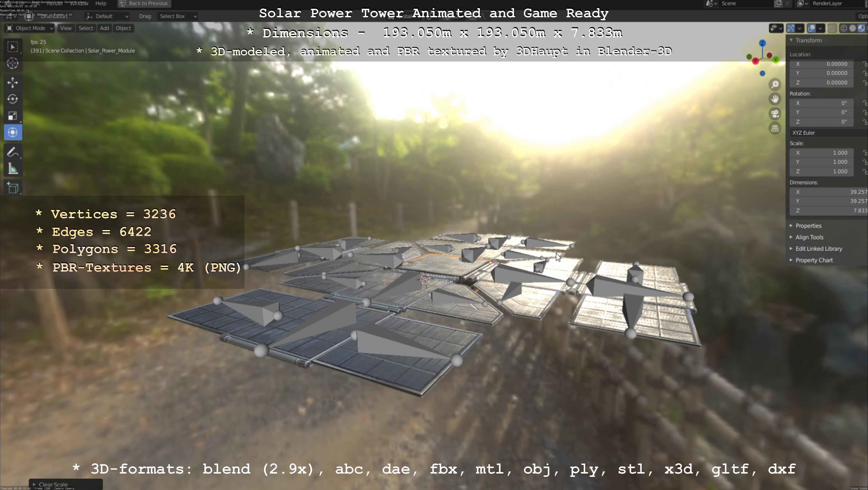
Task: Open the Object Mode dropdown
Action: (x=30, y=28)
